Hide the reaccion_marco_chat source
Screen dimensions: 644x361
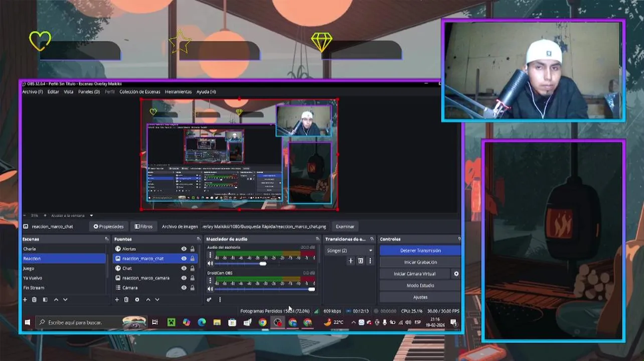[x=184, y=259]
